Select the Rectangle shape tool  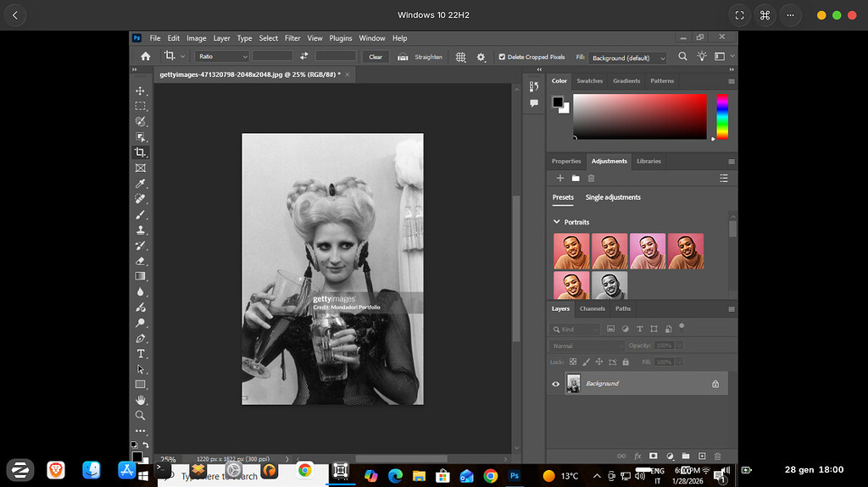tap(140, 385)
